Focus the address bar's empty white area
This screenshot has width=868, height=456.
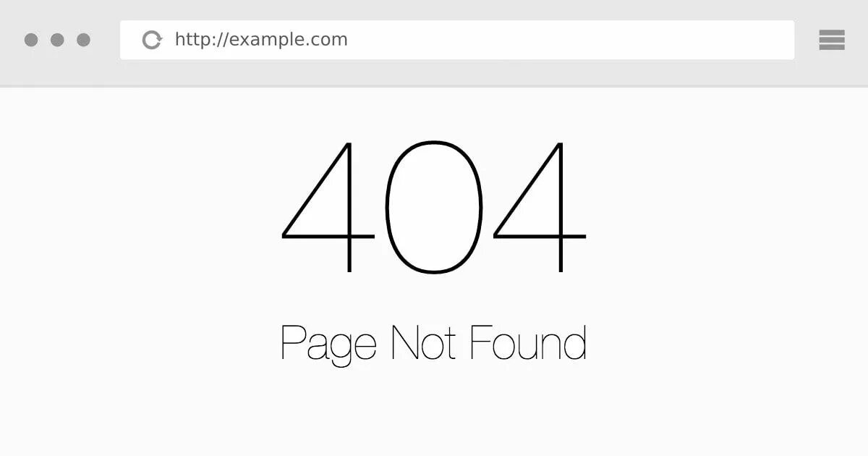click(571, 40)
